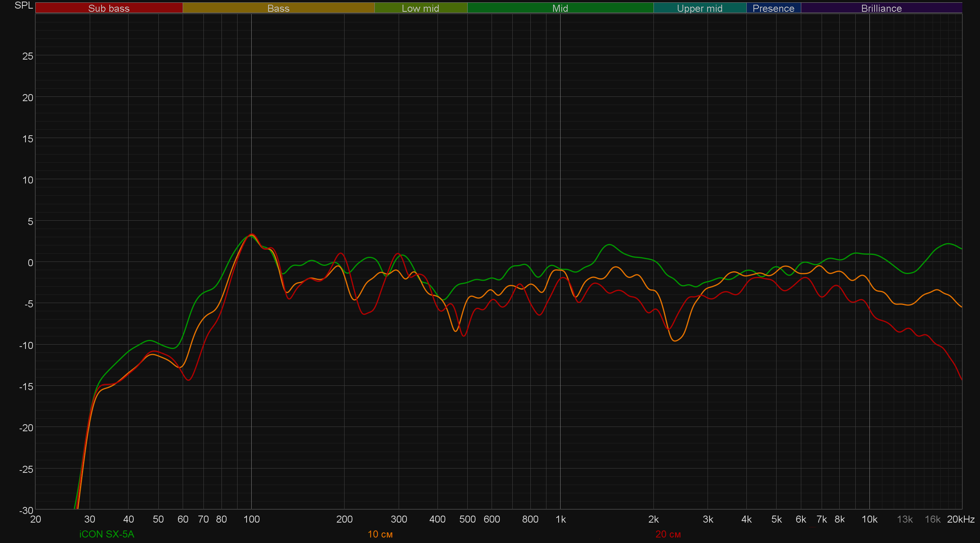
Task: Click the green iCON SX-5A legend label
Action: click(107, 534)
